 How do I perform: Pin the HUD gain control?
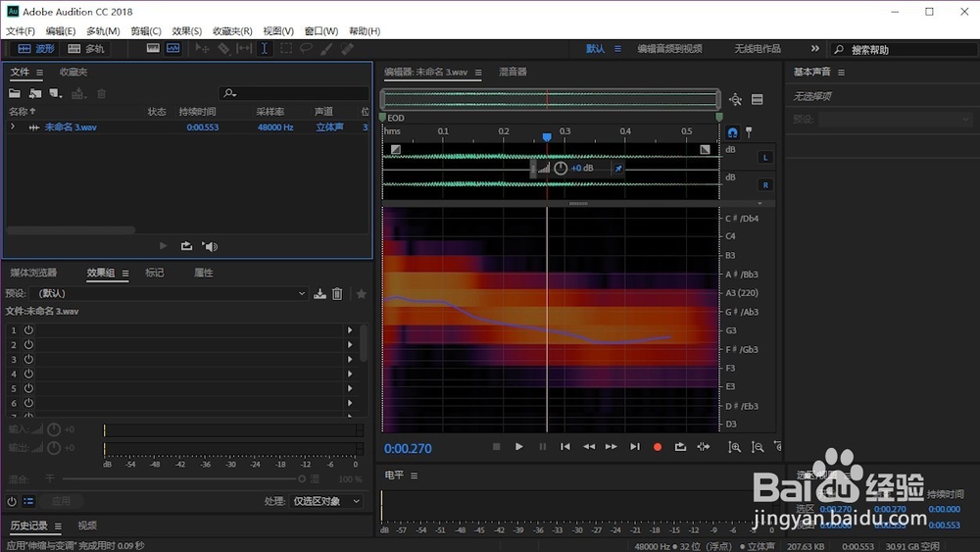(618, 169)
